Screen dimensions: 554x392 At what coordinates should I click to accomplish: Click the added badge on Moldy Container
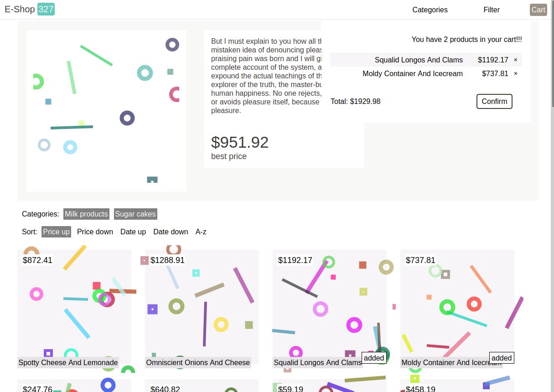coord(502,358)
